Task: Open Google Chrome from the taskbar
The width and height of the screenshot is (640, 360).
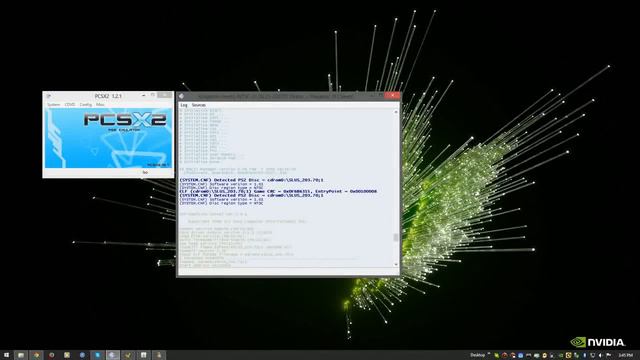Action: click(x=36, y=355)
